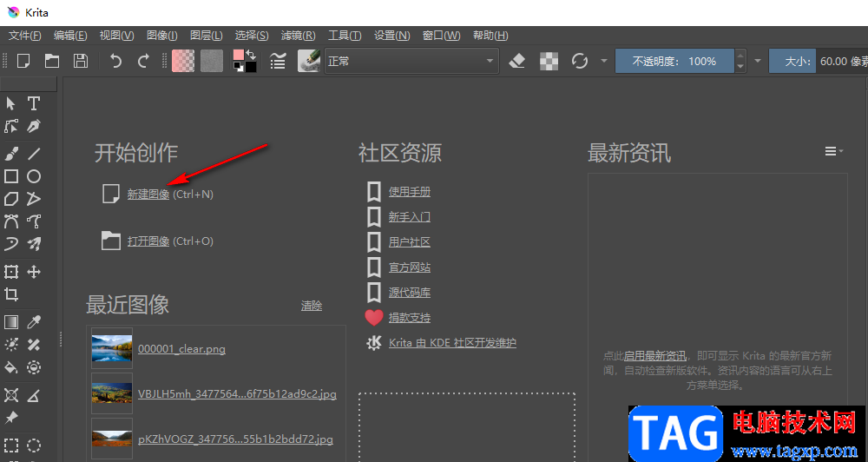
Task: Click the Open file toolbar icon
Action: click(52, 61)
